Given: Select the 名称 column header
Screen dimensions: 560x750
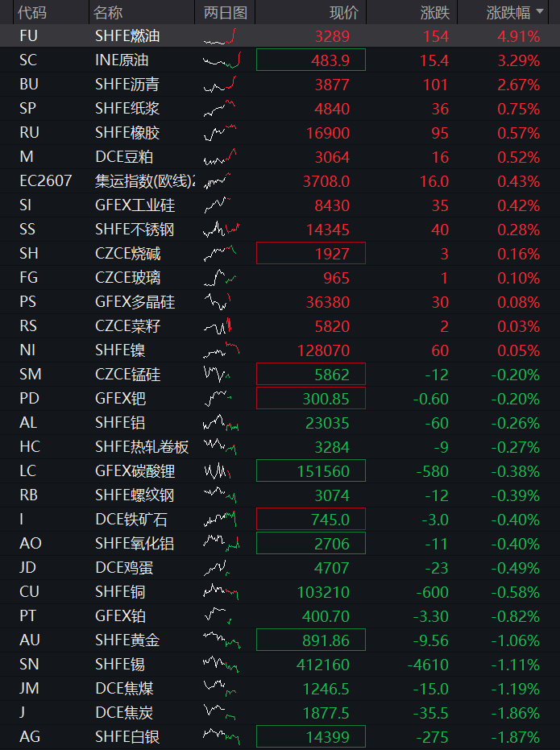Looking at the screenshot, I should (108, 12).
